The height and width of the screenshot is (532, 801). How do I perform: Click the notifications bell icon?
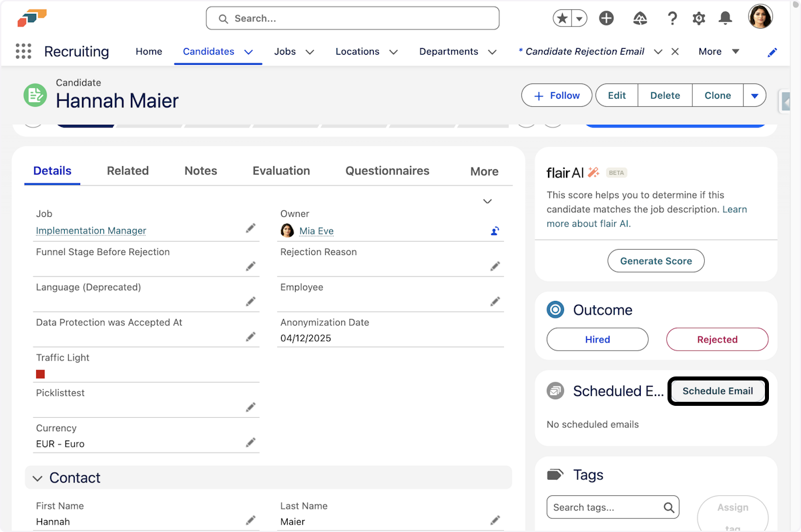(x=725, y=19)
